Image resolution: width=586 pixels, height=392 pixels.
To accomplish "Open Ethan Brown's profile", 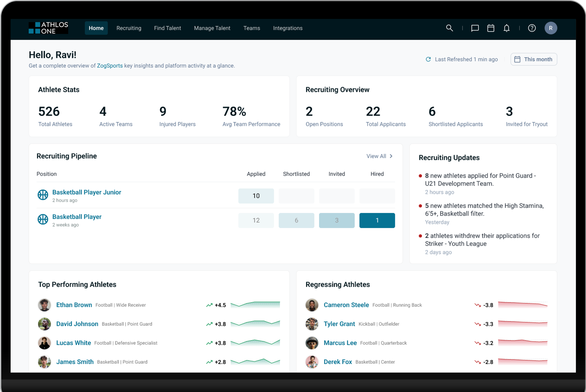I will tap(74, 305).
